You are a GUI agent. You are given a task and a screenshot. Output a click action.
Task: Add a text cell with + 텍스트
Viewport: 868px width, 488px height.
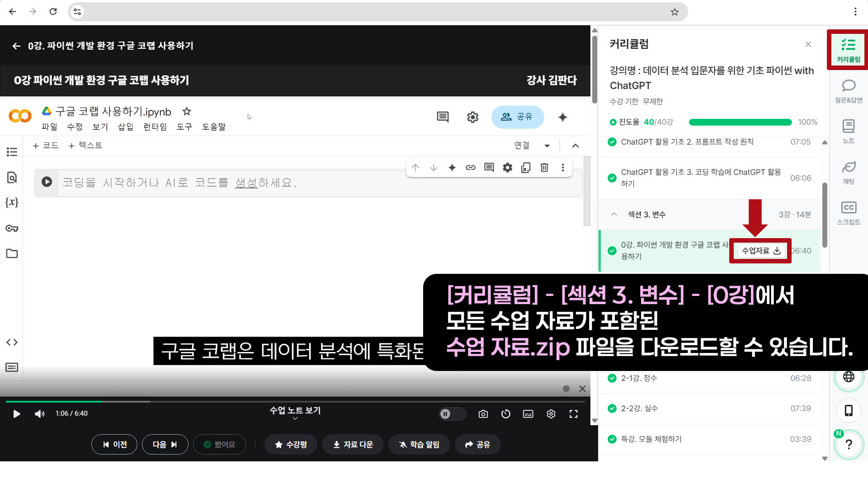pyautogui.click(x=85, y=145)
